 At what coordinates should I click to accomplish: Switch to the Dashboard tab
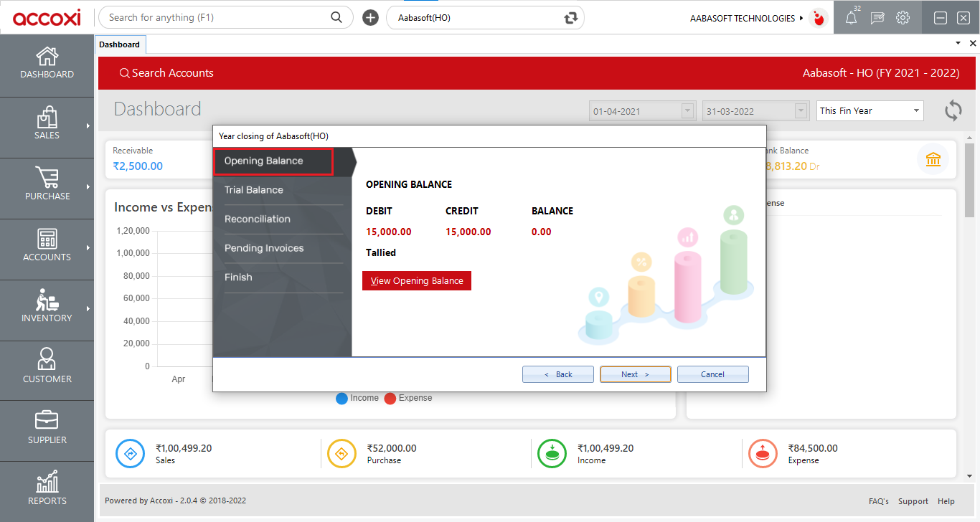[120, 44]
